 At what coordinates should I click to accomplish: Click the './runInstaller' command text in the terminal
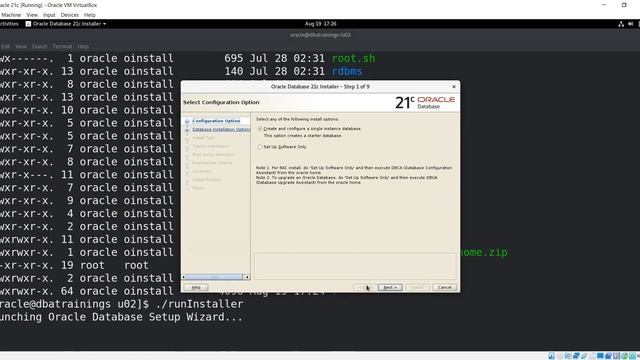tap(200, 304)
